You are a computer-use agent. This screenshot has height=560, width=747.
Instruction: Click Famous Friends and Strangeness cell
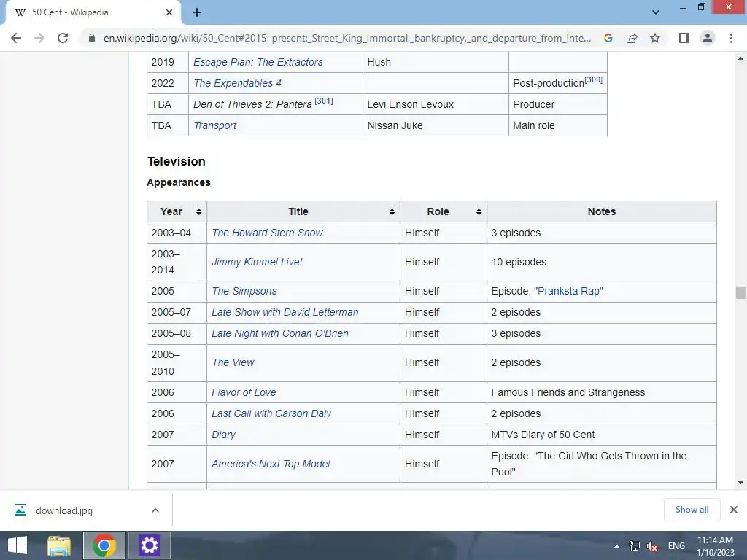602,392
